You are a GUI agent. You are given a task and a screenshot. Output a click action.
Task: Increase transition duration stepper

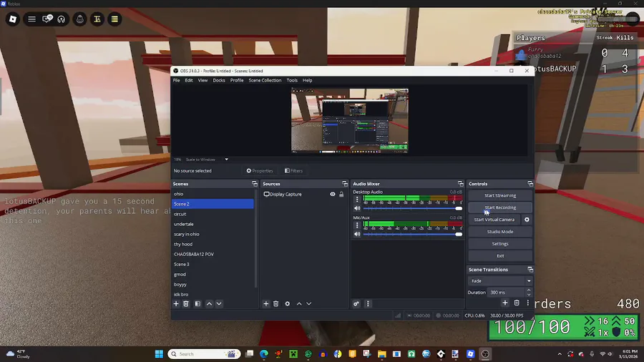529,290
